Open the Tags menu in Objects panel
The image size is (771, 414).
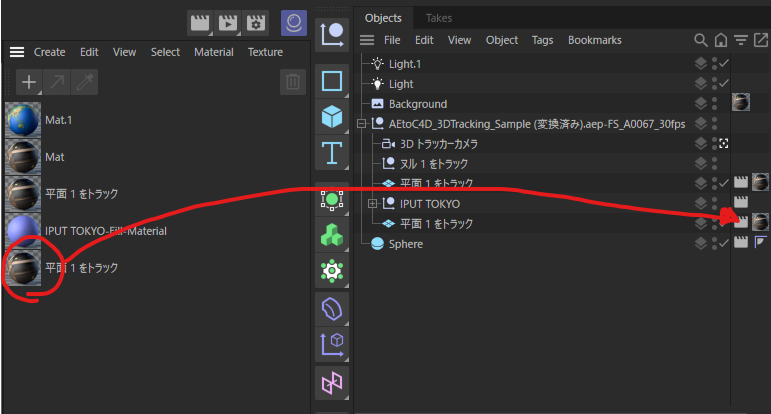pyautogui.click(x=542, y=40)
